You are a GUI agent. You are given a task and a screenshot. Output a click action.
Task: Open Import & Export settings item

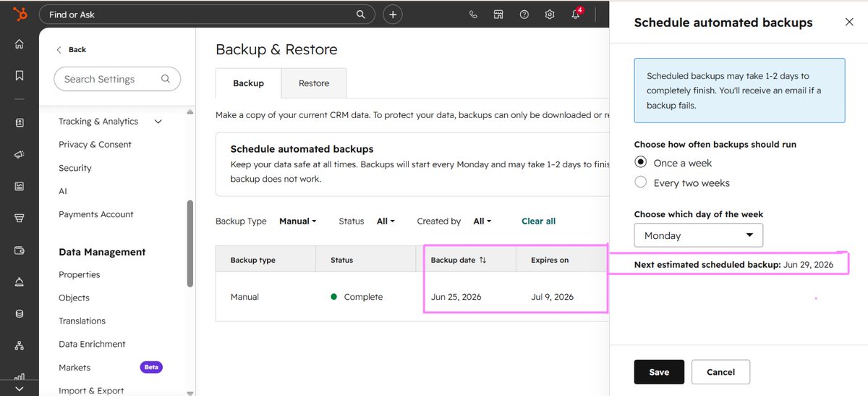coord(91,390)
